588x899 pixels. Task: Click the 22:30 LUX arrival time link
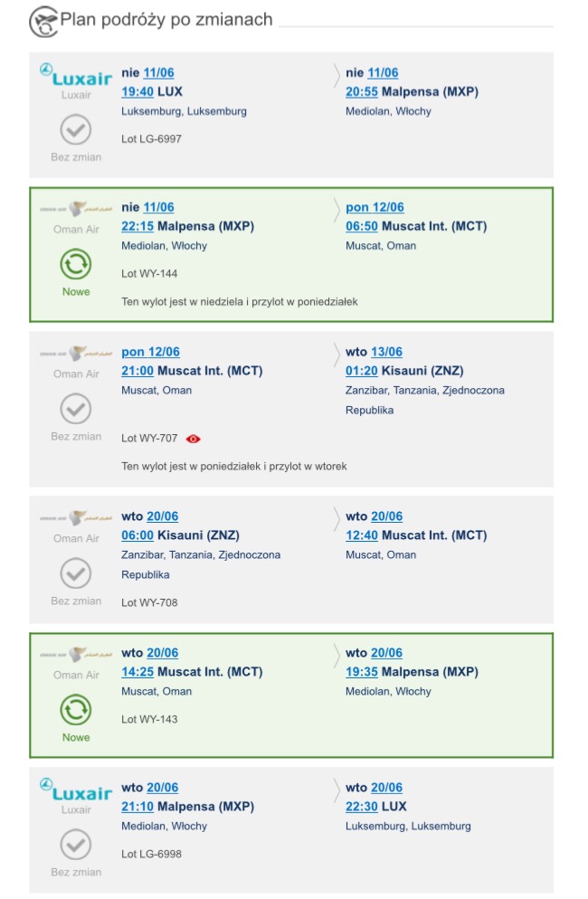[x=362, y=807]
